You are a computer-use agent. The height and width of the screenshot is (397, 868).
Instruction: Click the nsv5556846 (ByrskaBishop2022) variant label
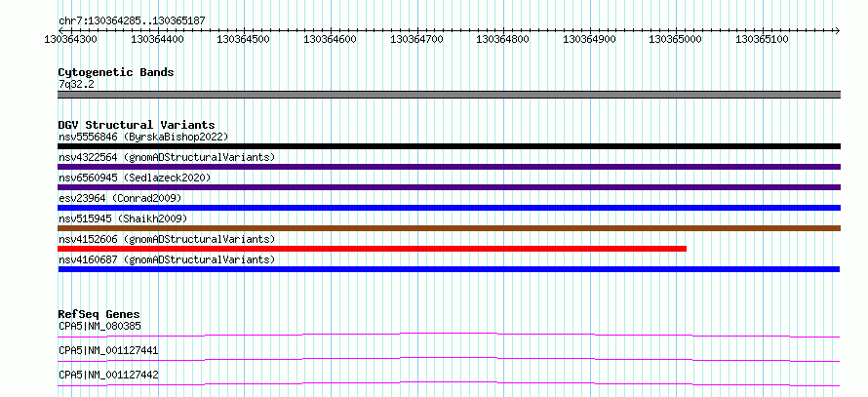coord(143,137)
